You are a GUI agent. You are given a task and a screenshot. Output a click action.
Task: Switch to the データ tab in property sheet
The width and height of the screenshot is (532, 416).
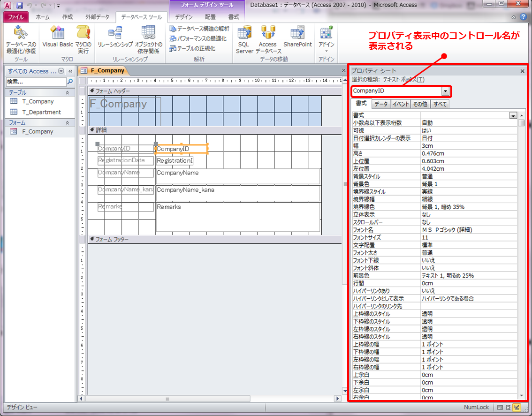click(381, 104)
